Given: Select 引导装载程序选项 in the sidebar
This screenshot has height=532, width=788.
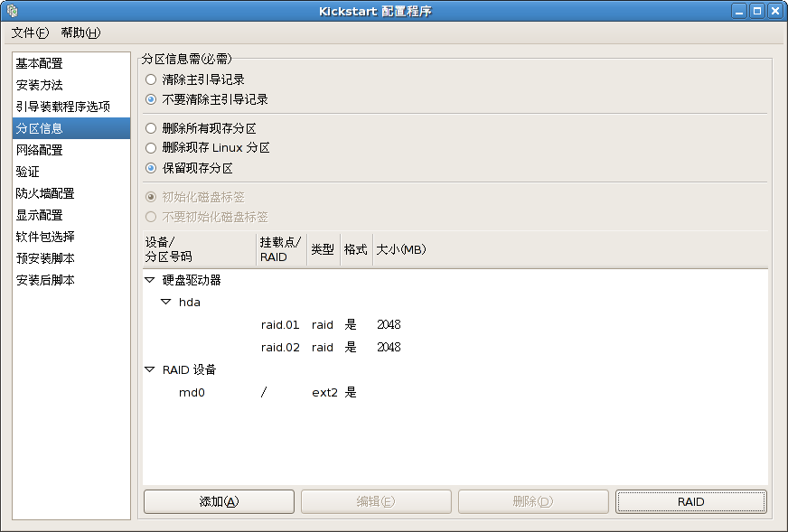Looking at the screenshot, I should [x=70, y=107].
